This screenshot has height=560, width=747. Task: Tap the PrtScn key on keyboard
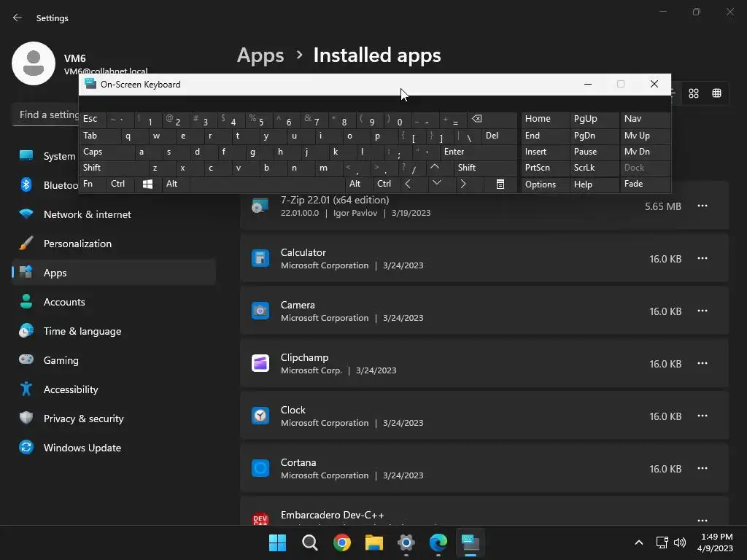[546, 168]
